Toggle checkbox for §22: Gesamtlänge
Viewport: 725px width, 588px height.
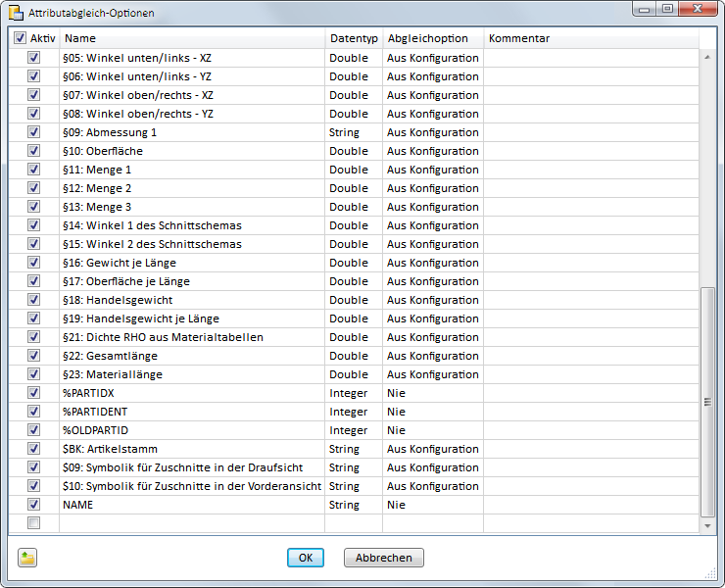click(x=33, y=356)
